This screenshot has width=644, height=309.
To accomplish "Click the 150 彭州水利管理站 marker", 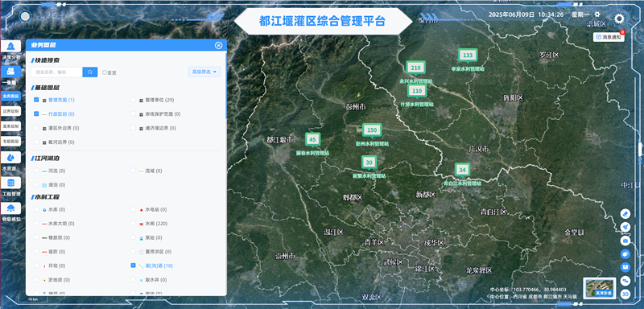I will click(372, 131).
